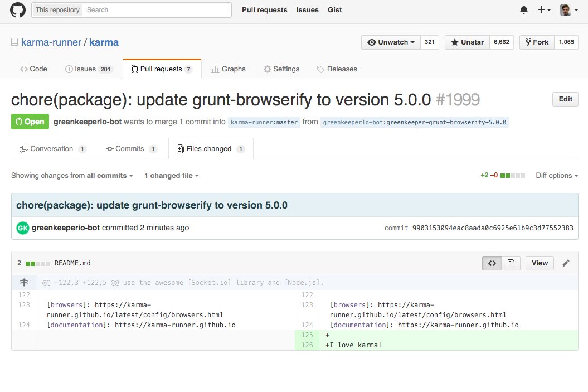588x392 pixels.
Task: Click the GitHub Octocat logo
Action: click(x=18, y=9)
